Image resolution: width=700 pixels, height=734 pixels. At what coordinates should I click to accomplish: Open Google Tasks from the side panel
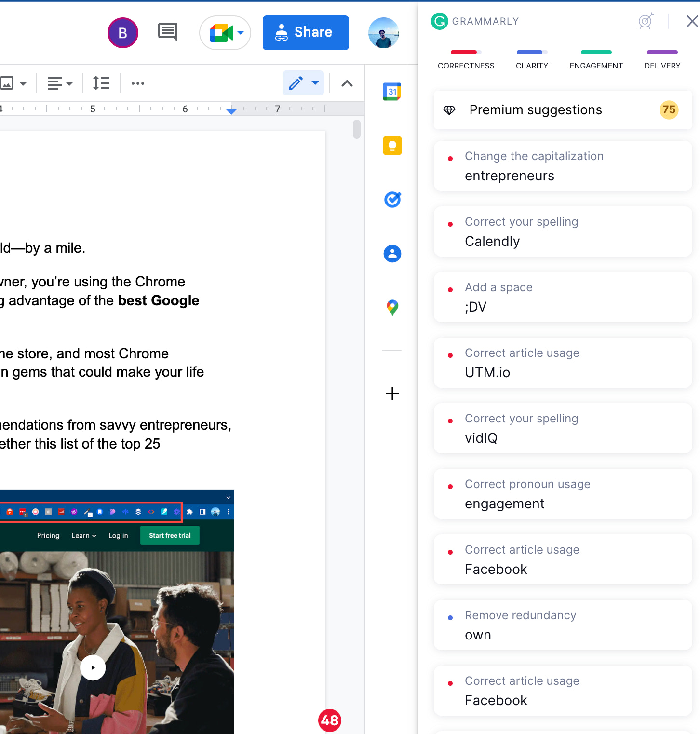click(392, 200)
